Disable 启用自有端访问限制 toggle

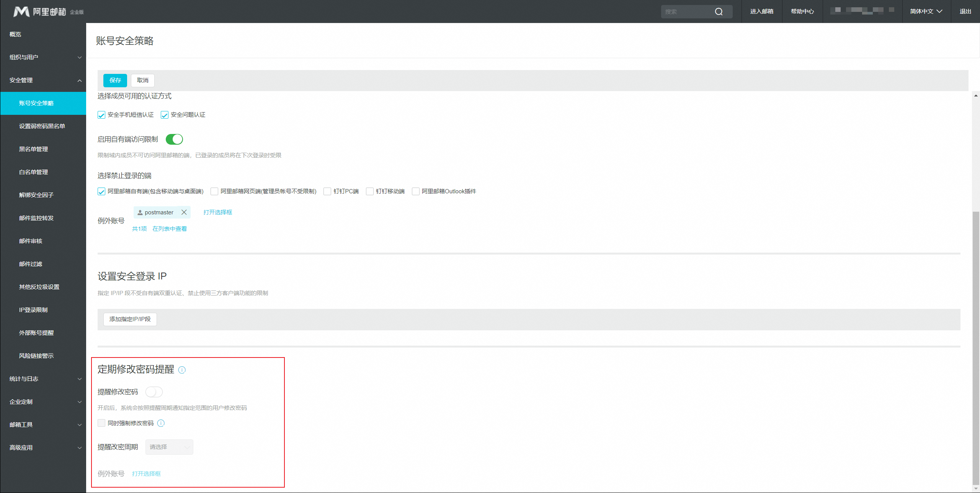coord(174,139)
